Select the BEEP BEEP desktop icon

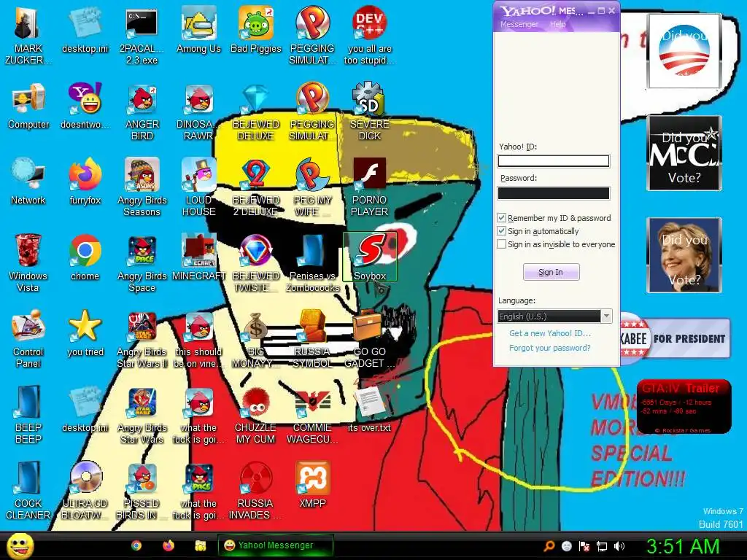click(28, 414)
